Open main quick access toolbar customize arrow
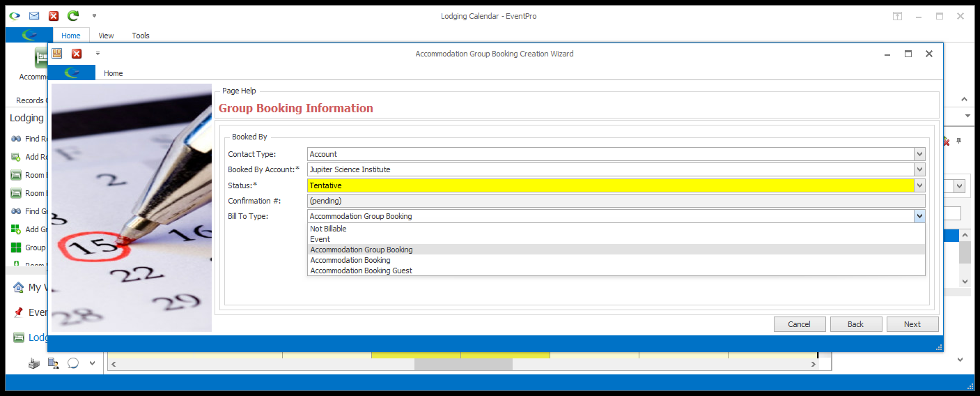Screen dimensions: 980x396 tap(94, 15)
